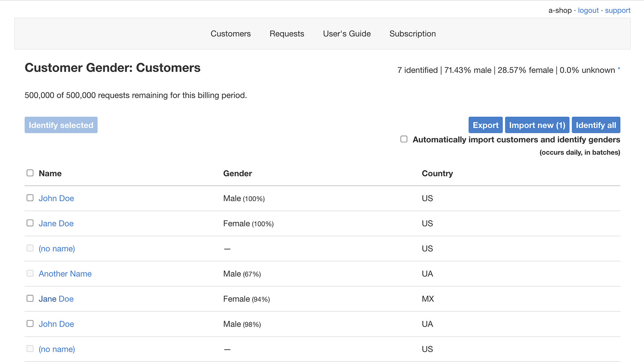Check the select-all checkbox in table header

[x=30, y=173]
